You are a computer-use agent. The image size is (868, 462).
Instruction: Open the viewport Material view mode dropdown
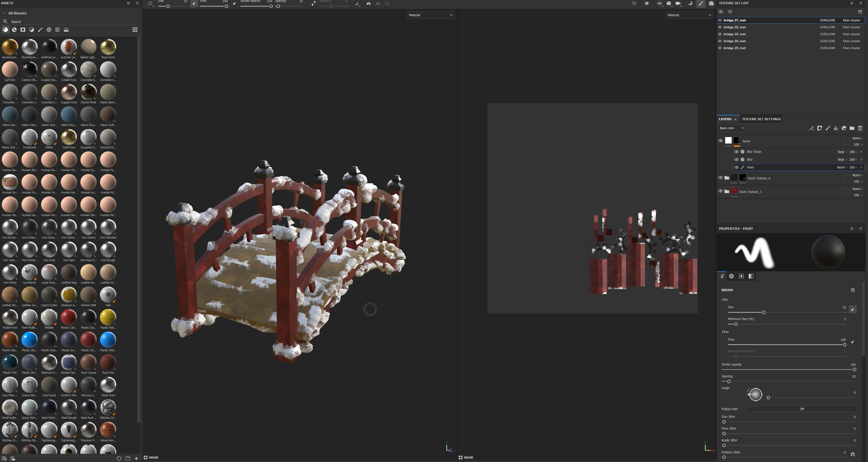pyautogui.click(x=431, y=15)
